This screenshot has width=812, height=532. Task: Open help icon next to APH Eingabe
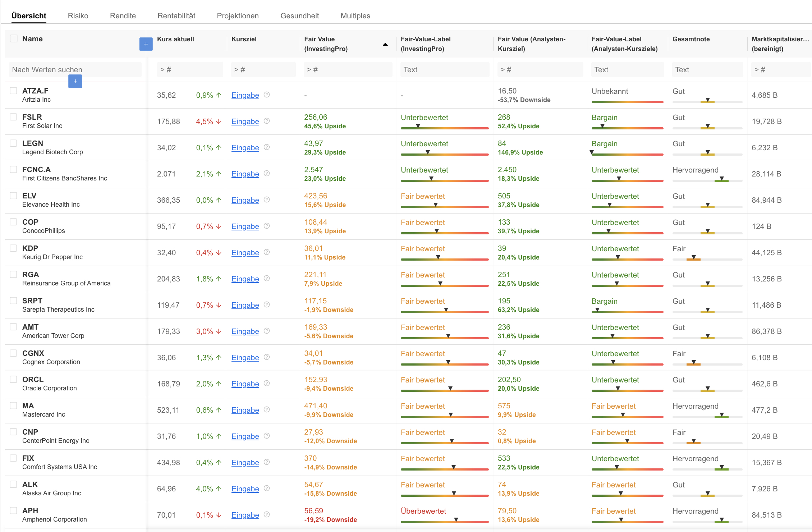267,515
